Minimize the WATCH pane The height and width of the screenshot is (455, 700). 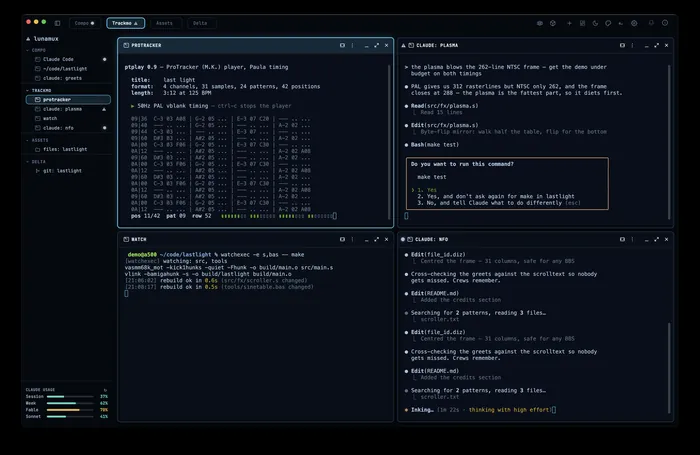pos(366,240)
